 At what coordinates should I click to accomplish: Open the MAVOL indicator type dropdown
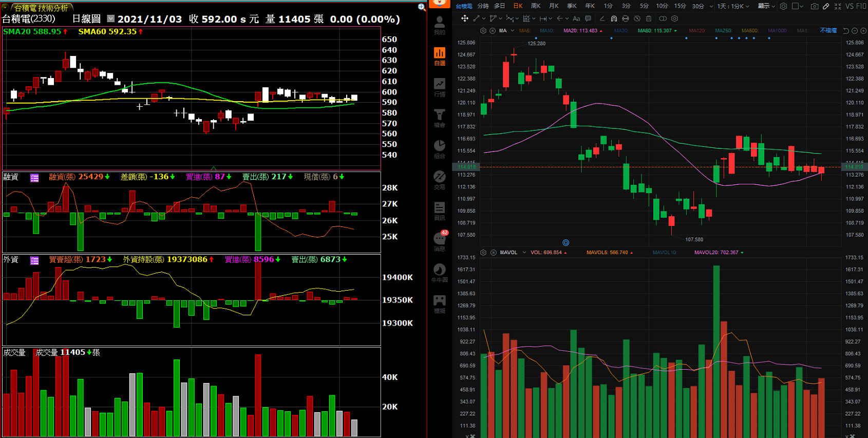coord(524,253)
